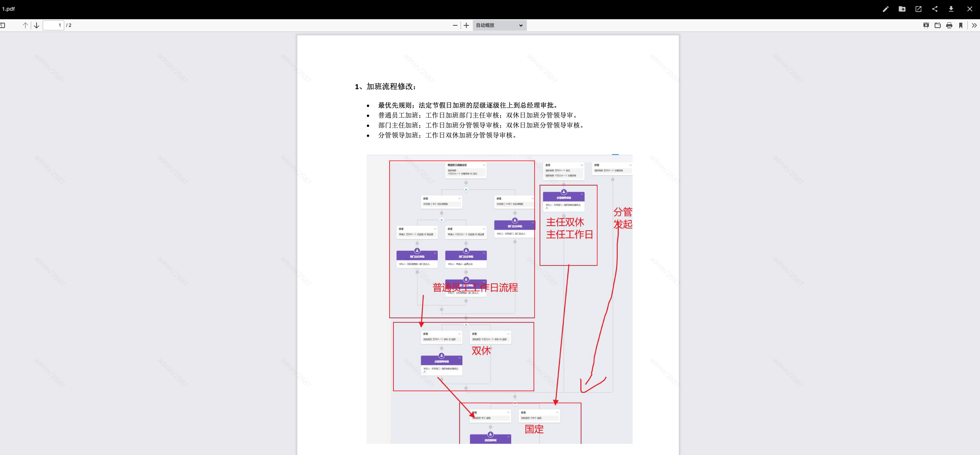This screenshot has width=980, height=455.
Task: Zoom out with the minus button
Action: pyautogui.click(x=455, y=25)
